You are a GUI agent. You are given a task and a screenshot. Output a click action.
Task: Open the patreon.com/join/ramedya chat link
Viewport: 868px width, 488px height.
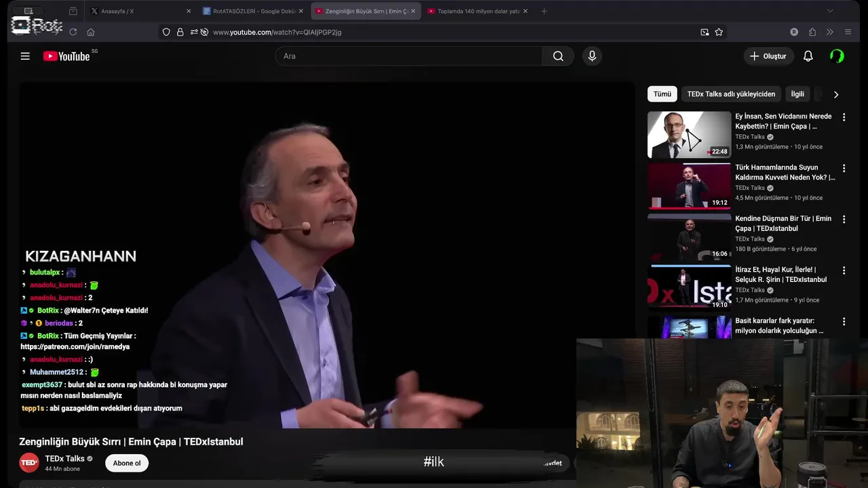pos(75,346)
